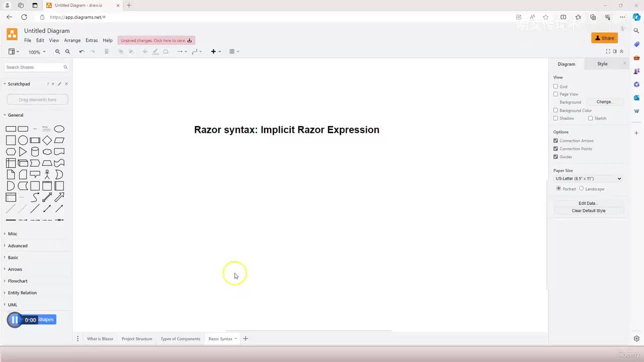Image resolution: width=644 pixels, height=362 pixels.
Task: Open the Insert plus dropdown
Action: [216, 52]
